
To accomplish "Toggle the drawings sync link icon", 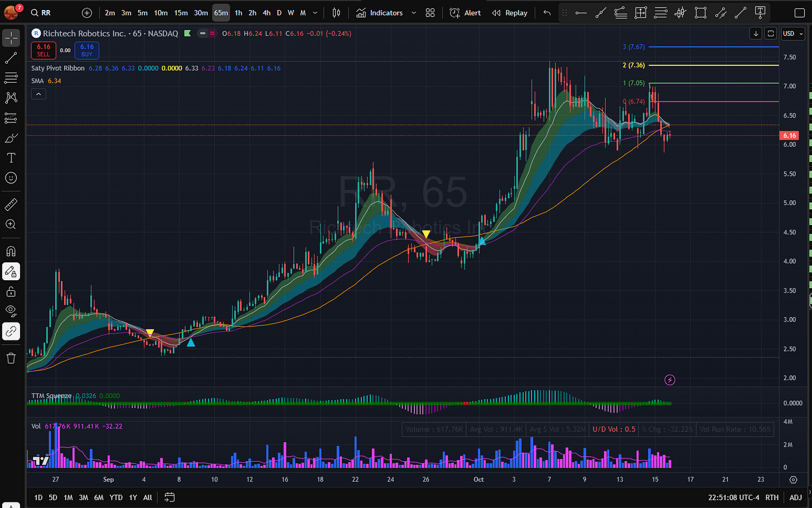I will click(11, 332).
